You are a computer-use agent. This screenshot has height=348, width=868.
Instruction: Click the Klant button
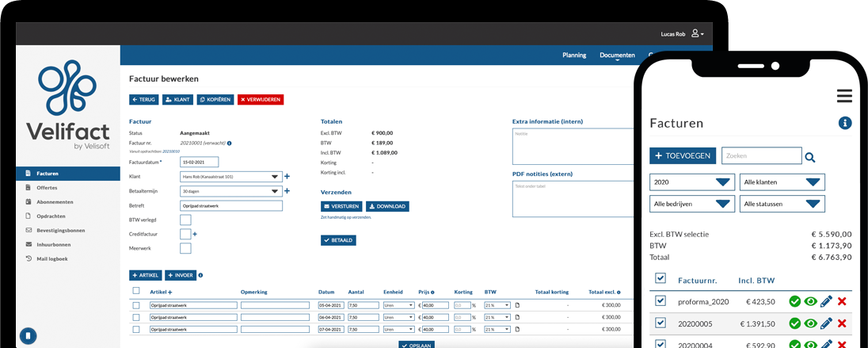(177, 100)
